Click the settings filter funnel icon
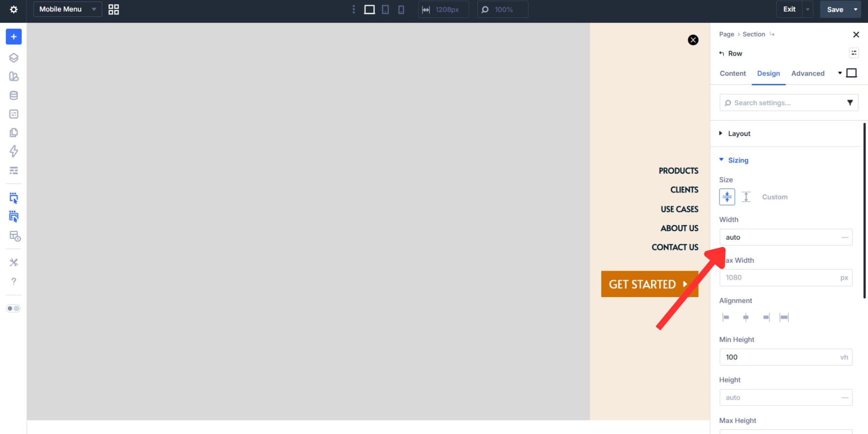The height and width of the screenshot is (434, 868). click(x=850, y=102)
